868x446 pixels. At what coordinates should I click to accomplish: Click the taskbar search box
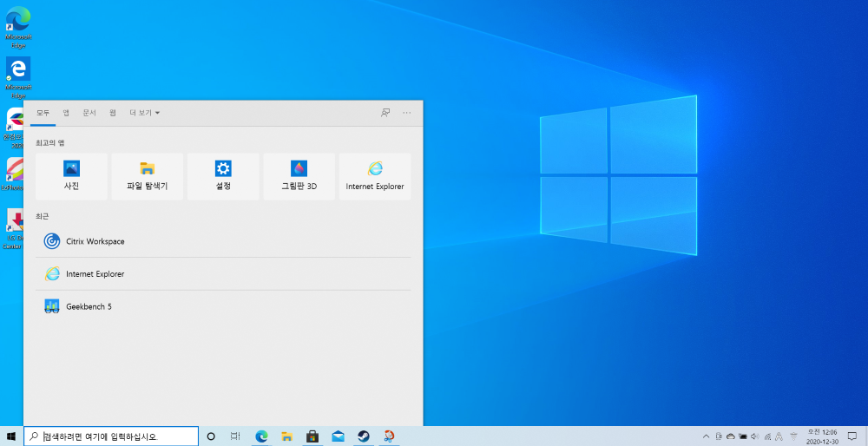point(111,436)
